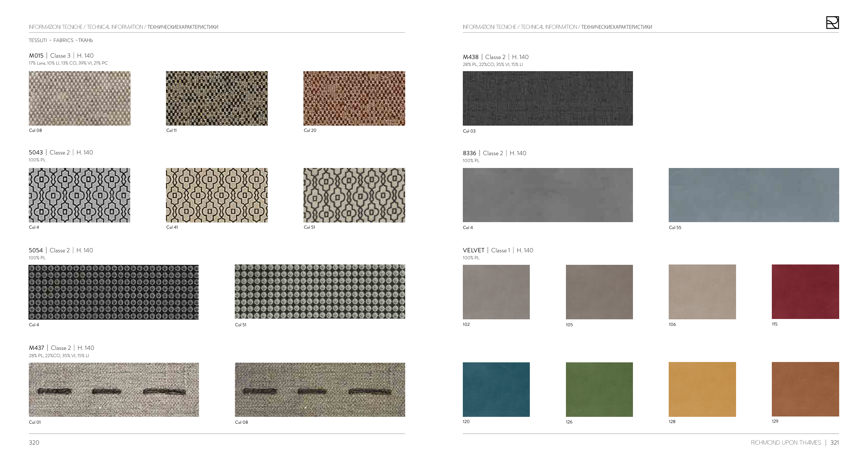Click the blue-grey 8336 Col 55 swatch
The height and width of the screenshot is (463, 868).
[x=754, y=195]
